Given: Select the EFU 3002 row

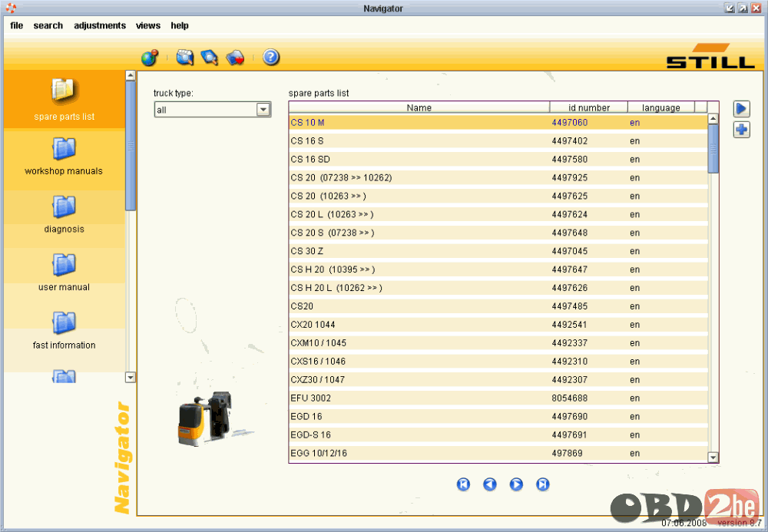Looking at the screenshot, I should click(498, 398).
